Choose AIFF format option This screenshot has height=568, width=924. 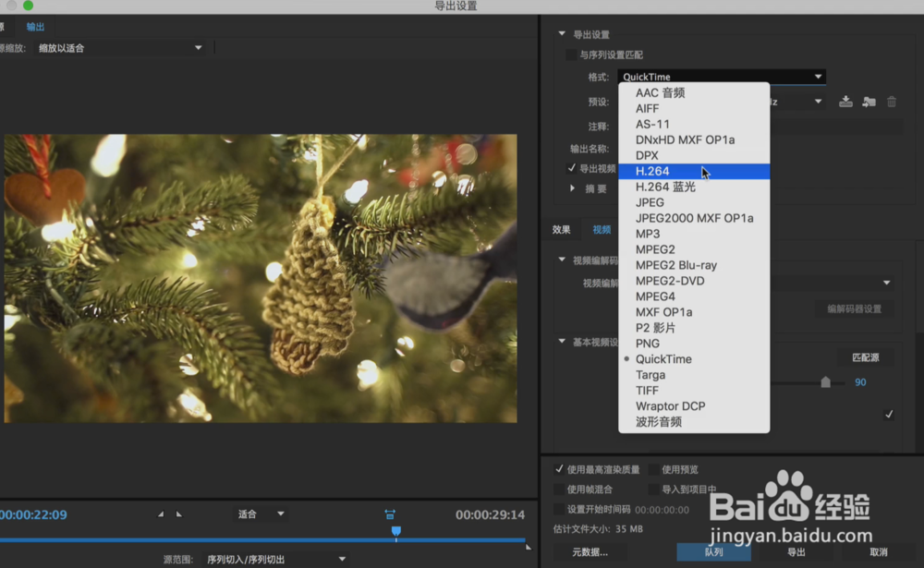pos(694,108)
